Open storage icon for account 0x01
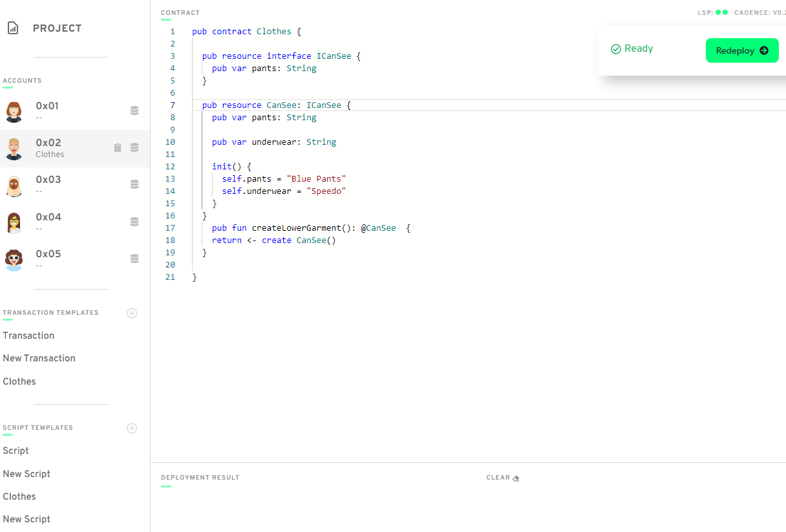This screenshot has height=532, width=786. [x=134, y=111]
